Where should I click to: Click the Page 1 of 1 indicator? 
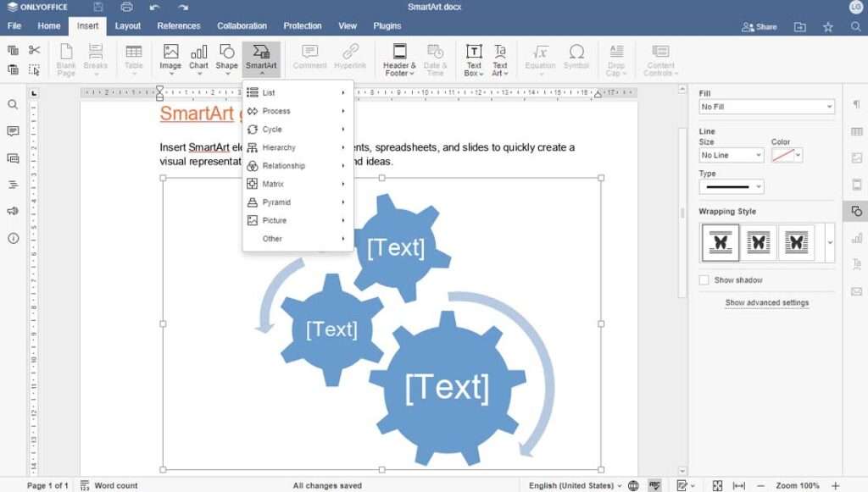(x=47, y=485)
